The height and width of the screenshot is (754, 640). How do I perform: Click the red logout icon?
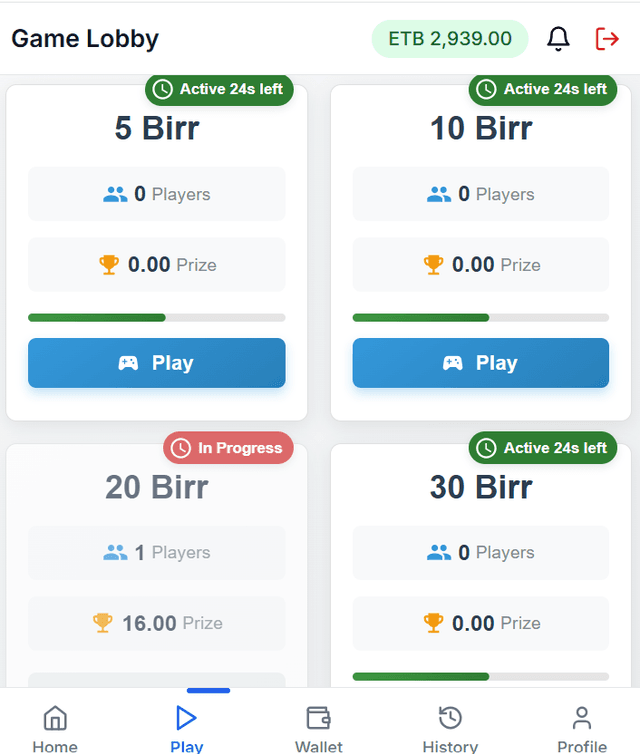point(607,39)
